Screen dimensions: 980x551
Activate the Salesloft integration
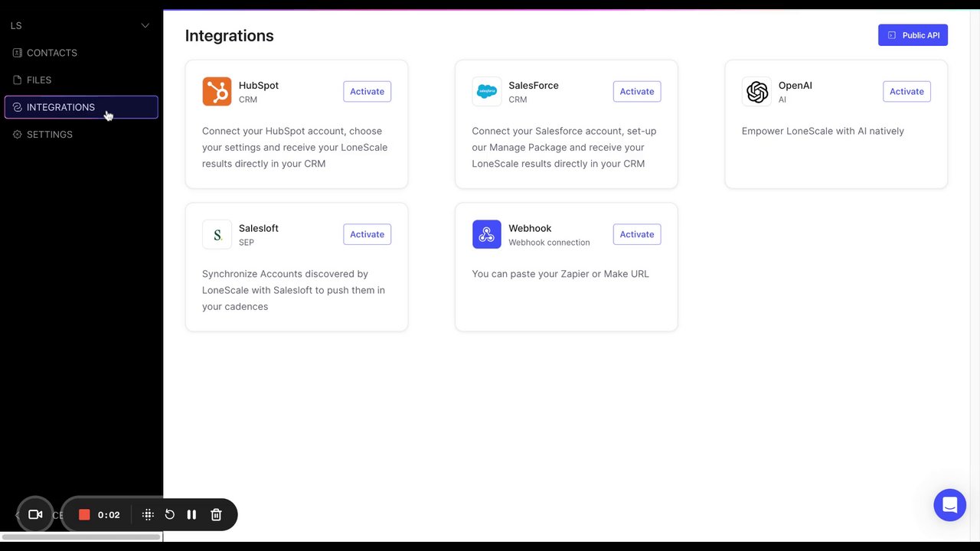367,234
